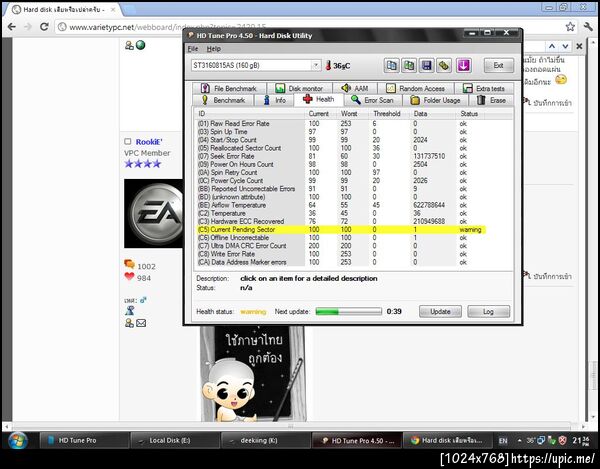
Task: Select the Power On Hours Count row
Action: (341, 164)
